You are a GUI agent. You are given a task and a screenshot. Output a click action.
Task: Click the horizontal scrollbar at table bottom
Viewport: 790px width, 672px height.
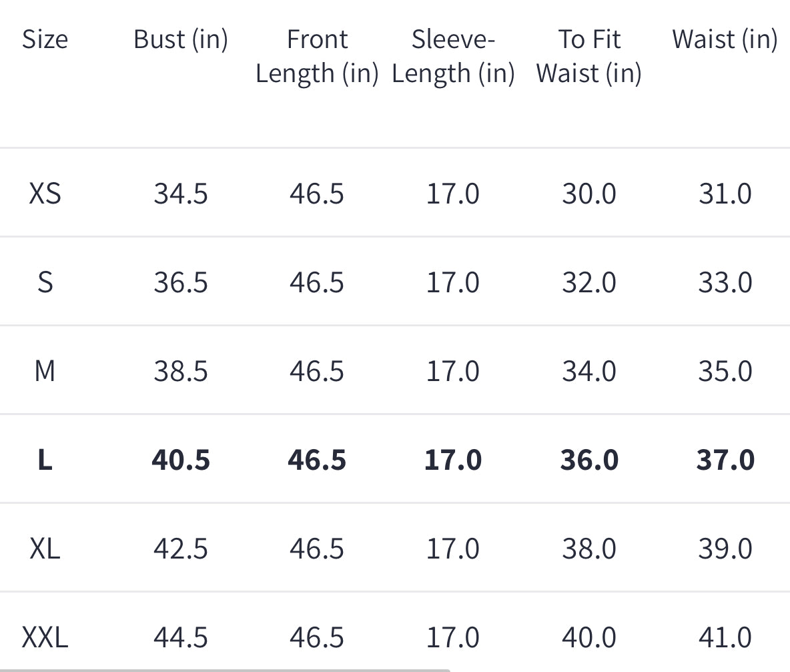click(225, 671)
